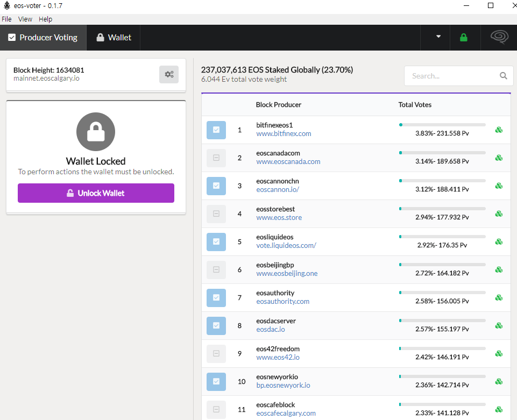Open eosauthority.com link

click(282, 302)
